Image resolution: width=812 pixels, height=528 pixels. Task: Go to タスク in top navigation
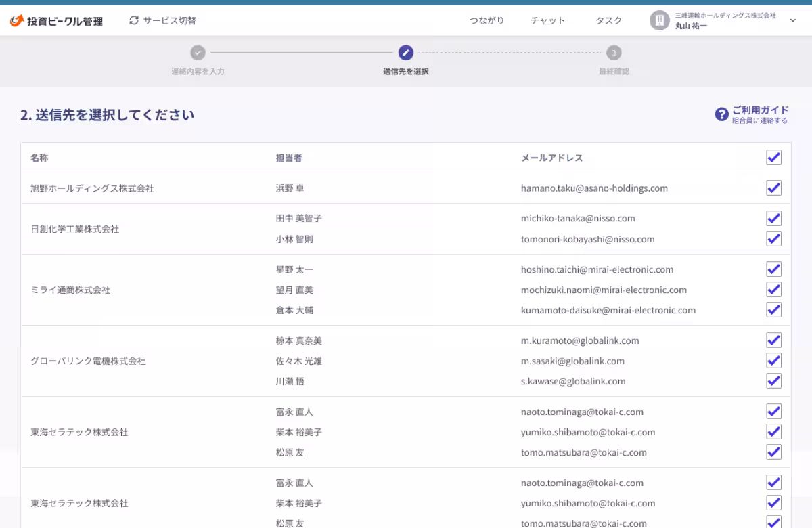coord(608,20)
